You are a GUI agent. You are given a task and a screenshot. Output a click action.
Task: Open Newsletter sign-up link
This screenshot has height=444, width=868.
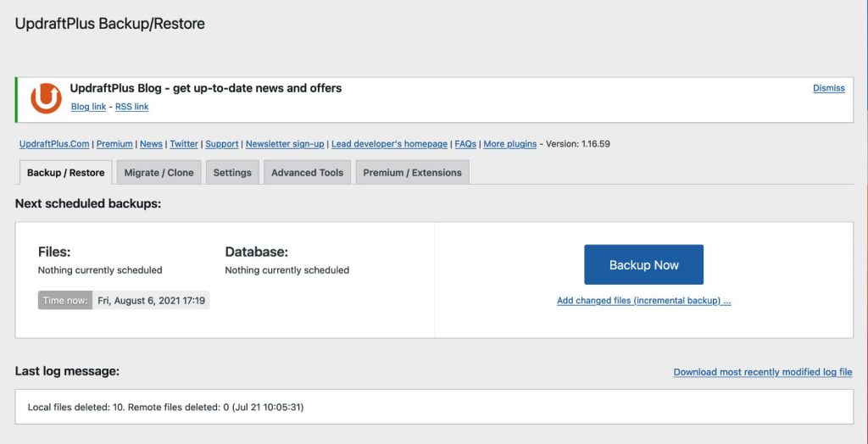click(x=285, y=144)
